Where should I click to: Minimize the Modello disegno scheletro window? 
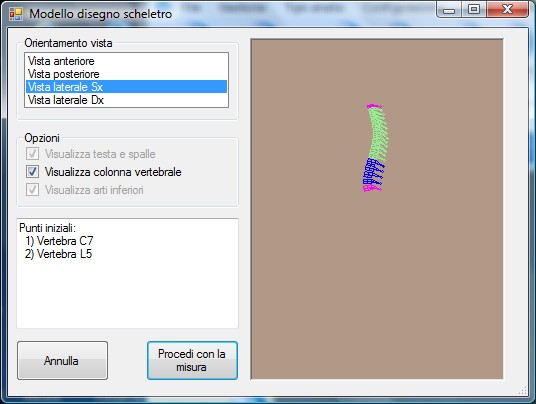pos(449,10)
